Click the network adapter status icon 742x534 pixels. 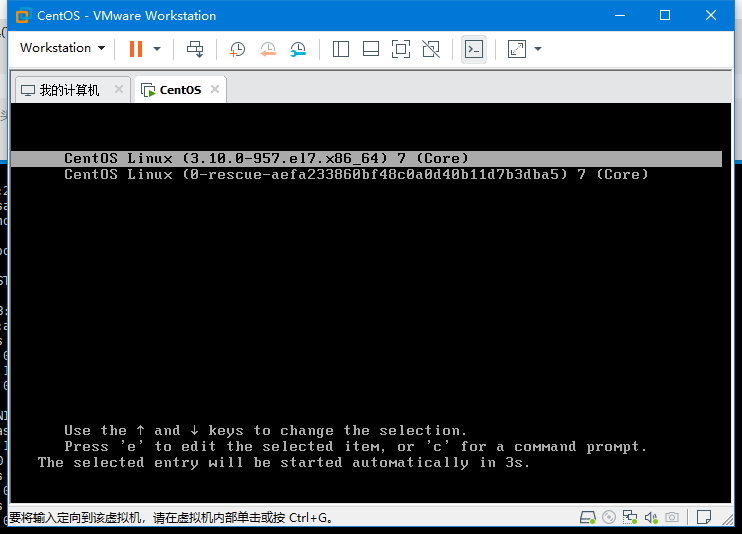630,517
